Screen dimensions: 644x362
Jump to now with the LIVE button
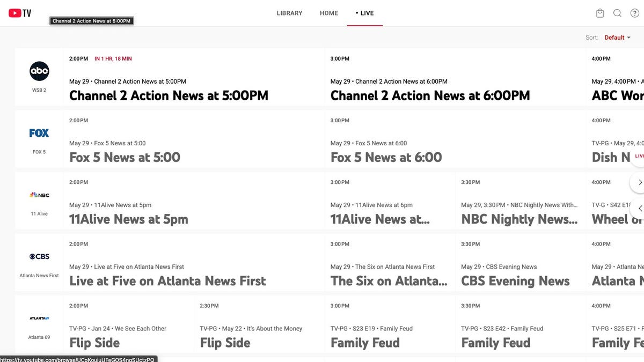point(639,156)
